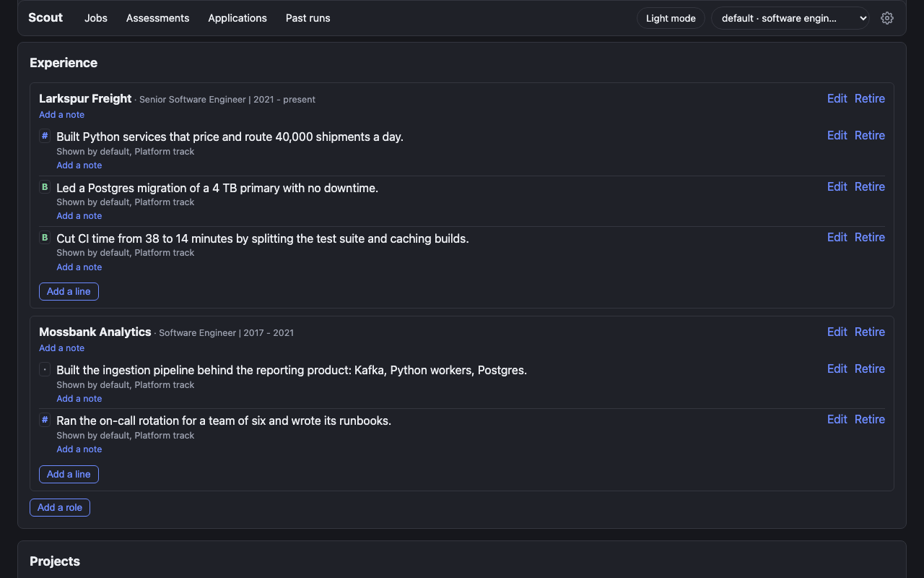Retire the on-call rotation line
This screenshot has height=578, width=924.
pyautogui.click(x=870, y=419)
